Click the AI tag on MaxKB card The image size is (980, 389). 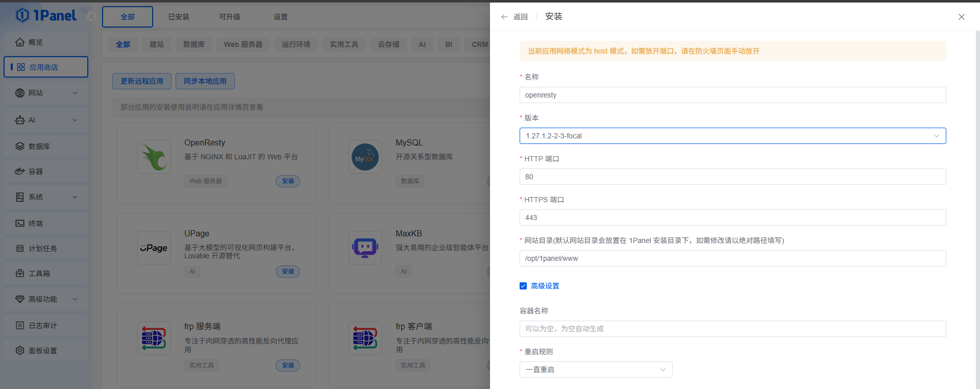pyautogui.click(x=403, y=272)
